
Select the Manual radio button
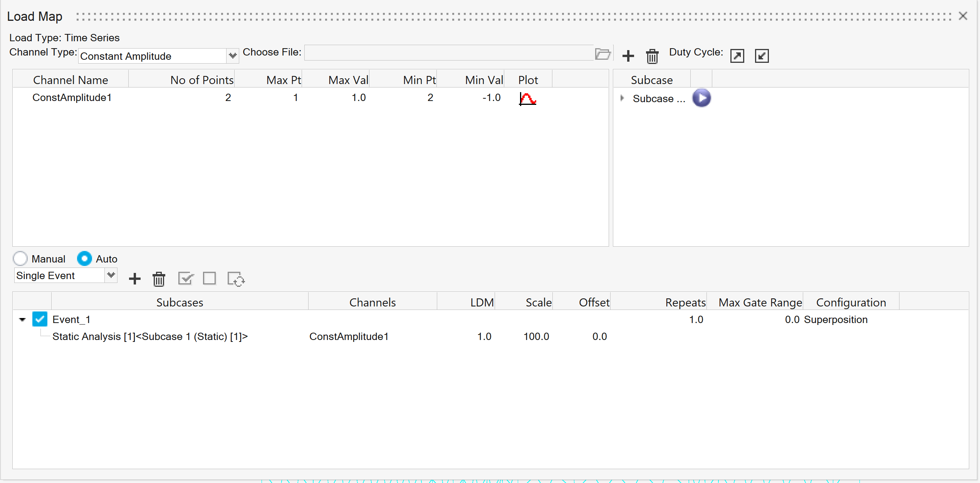[20, 259]
